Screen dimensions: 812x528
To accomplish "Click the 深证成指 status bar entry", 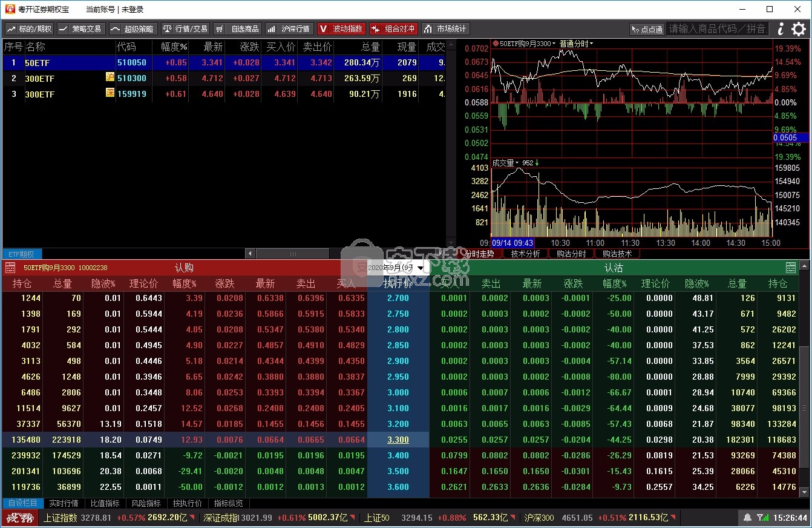I will click(280, 518).
